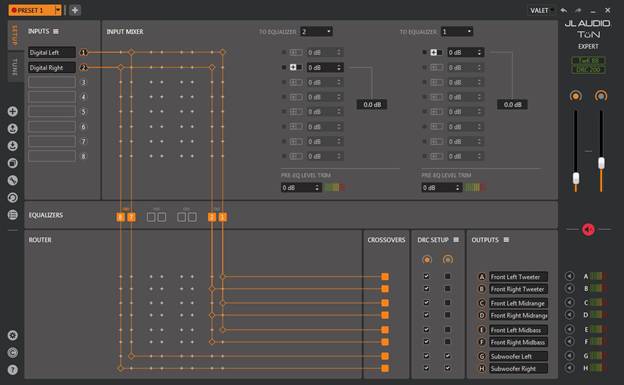
Task: Switch to the TUNE tab
Action: click(16, 66)
